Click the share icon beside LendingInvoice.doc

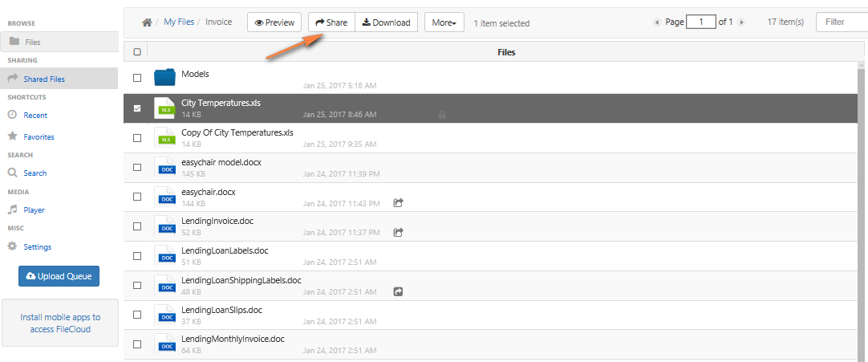coord(398,233)
